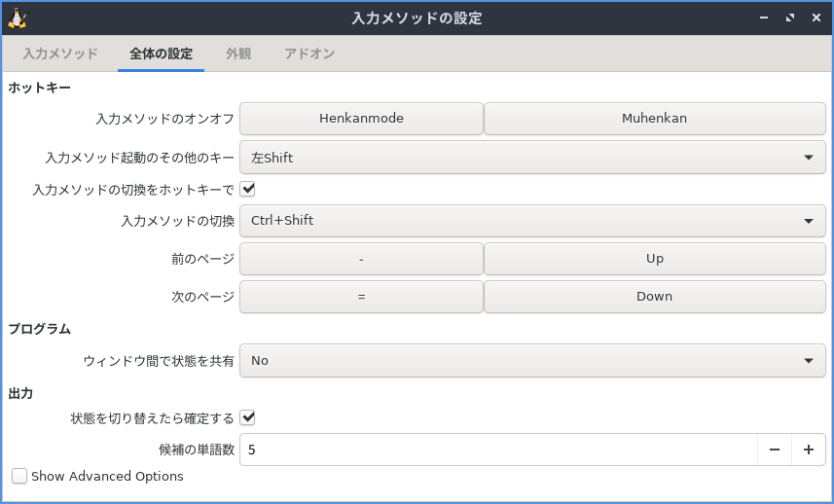Maximize the input method settings window

coord(790,18)
